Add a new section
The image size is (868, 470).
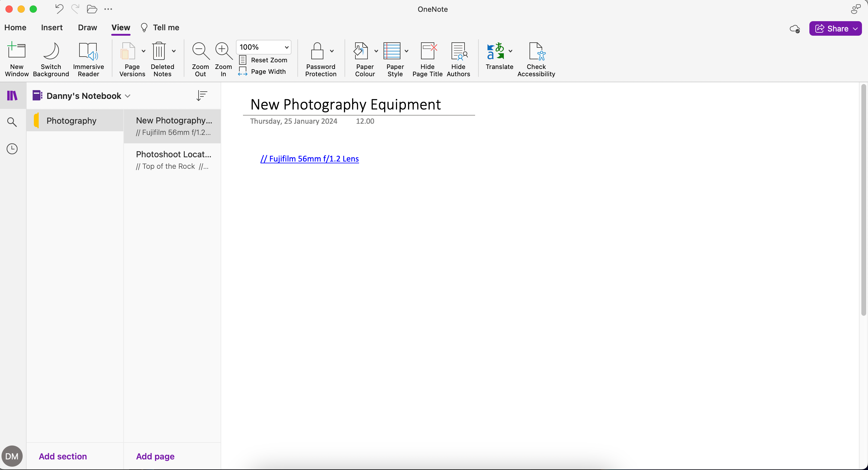63,456
